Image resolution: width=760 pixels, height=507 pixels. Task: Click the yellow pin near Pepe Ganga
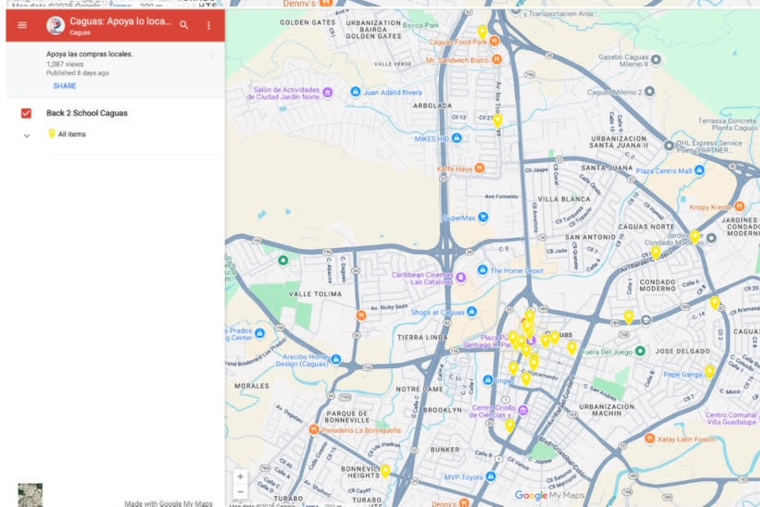(x=710, y=372)
